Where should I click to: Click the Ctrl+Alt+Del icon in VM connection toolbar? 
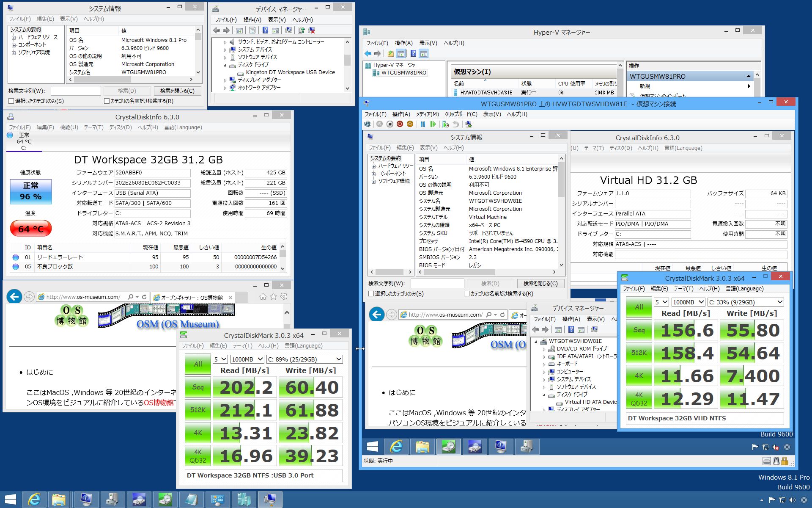click(367, 124)
